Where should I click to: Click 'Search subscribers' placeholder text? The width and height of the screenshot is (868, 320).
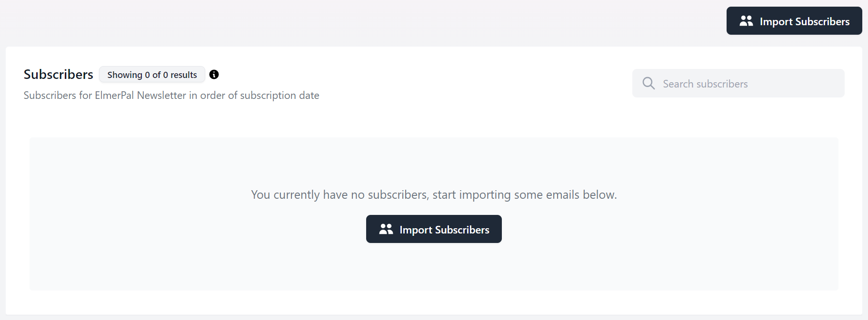pyautogui.click(x=705, y=84)
